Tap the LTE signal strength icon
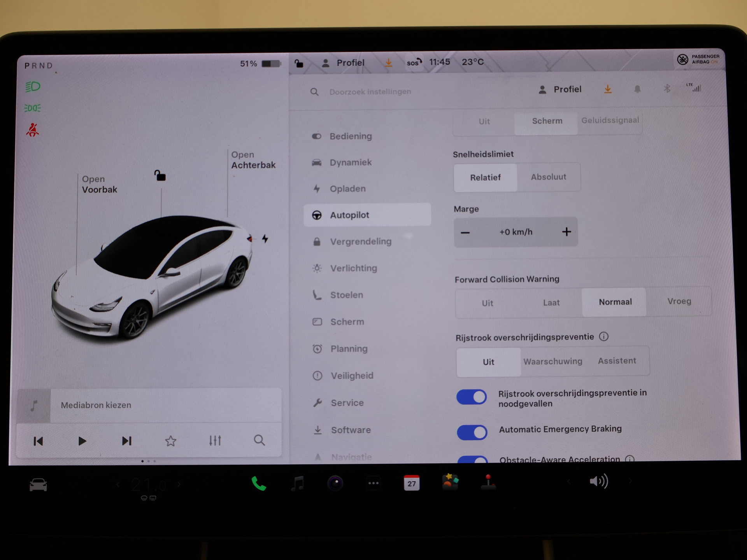Screen dimensions: 747x560 [x=694, y=88]
